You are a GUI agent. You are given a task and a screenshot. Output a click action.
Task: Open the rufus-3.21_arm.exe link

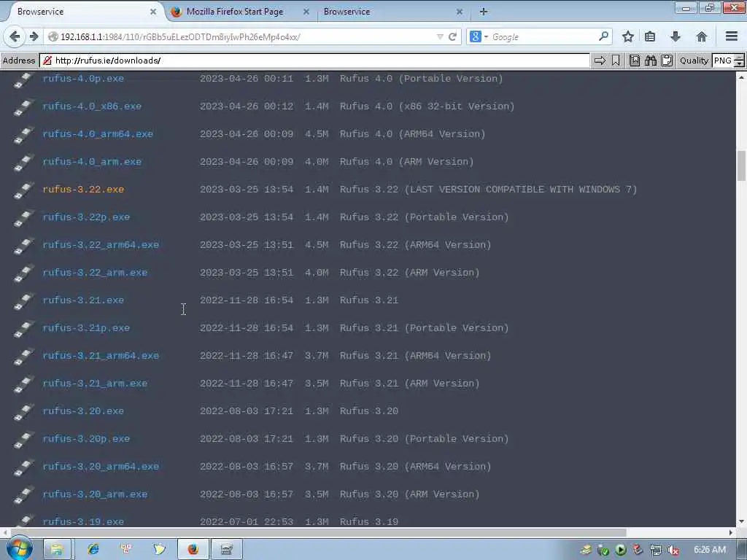[95, 384]
